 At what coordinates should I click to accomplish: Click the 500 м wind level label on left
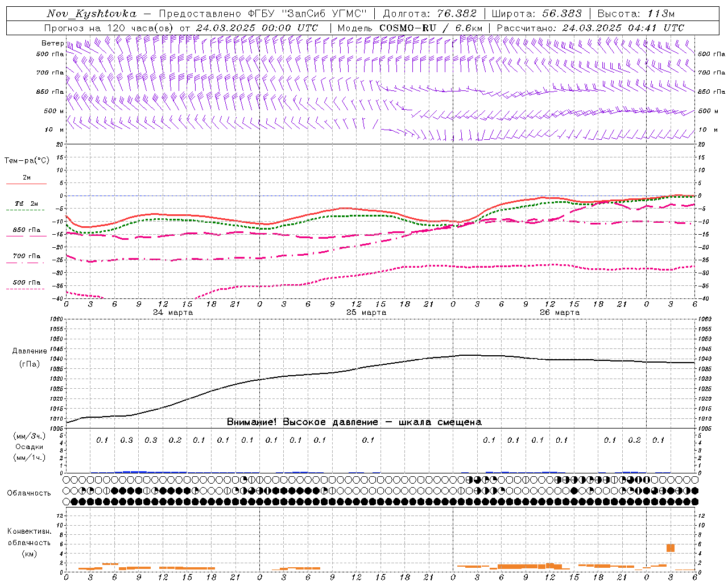[55, 111]
